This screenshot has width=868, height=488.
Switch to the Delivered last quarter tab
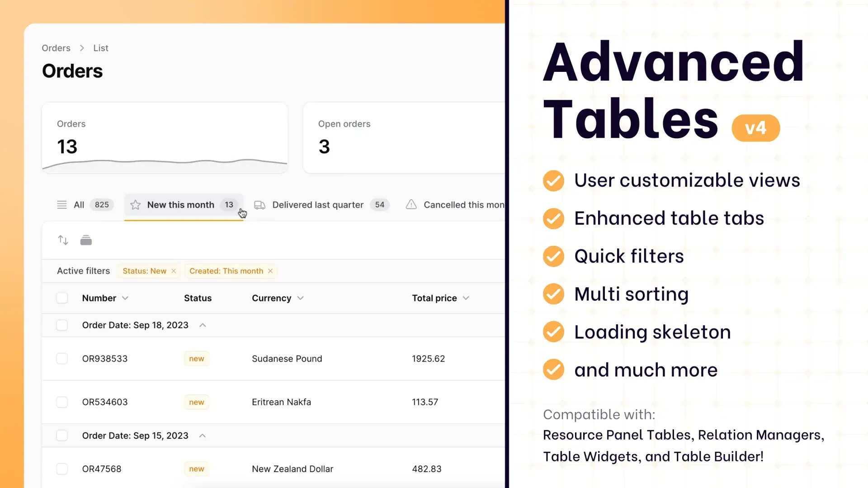click(x=318, y=205)
